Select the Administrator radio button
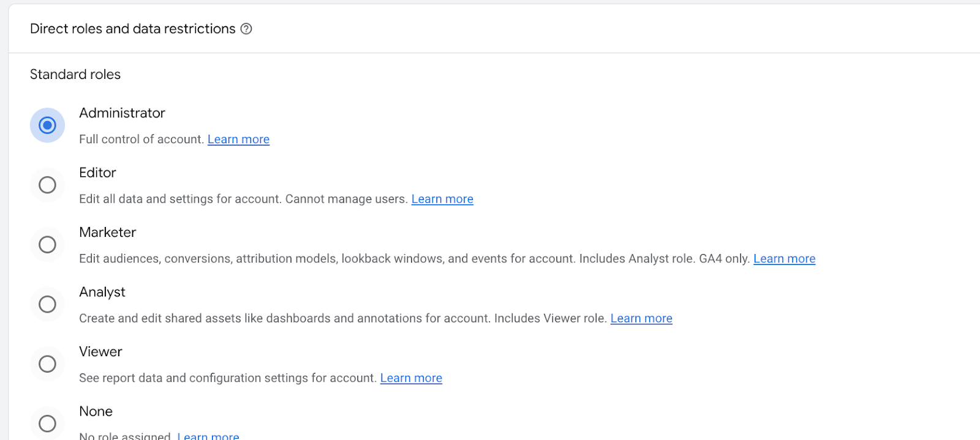Image resolution: width=980 pixels, height=440 pixels. pyautogui.click(x=47, y=125)
